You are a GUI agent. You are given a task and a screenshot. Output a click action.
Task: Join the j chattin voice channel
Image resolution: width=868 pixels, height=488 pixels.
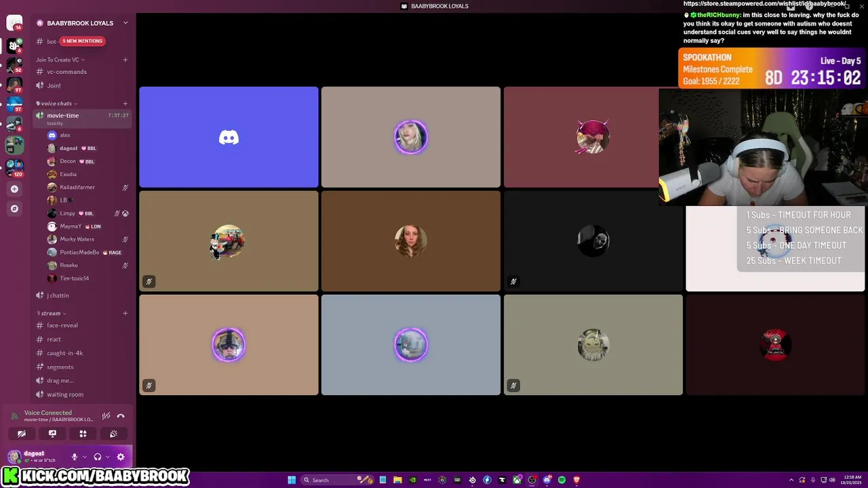tap(82, 296)
